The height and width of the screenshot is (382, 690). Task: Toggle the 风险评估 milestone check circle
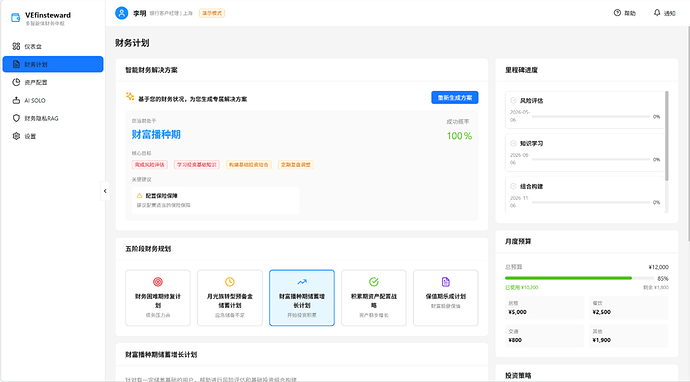click(513, 100)
